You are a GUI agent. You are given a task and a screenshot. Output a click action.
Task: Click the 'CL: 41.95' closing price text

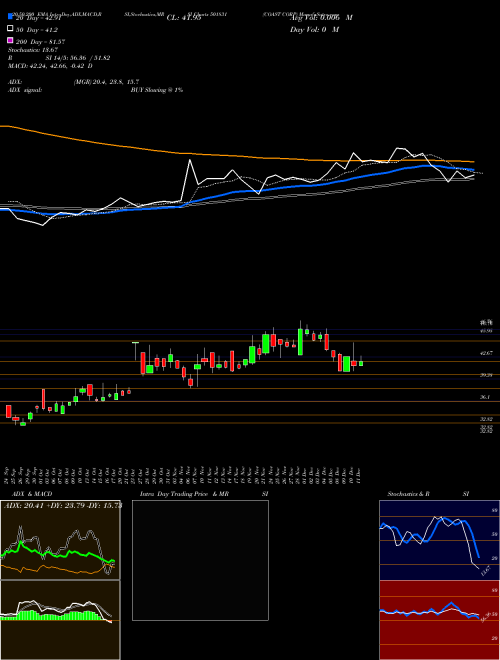(x=184, y=18)
